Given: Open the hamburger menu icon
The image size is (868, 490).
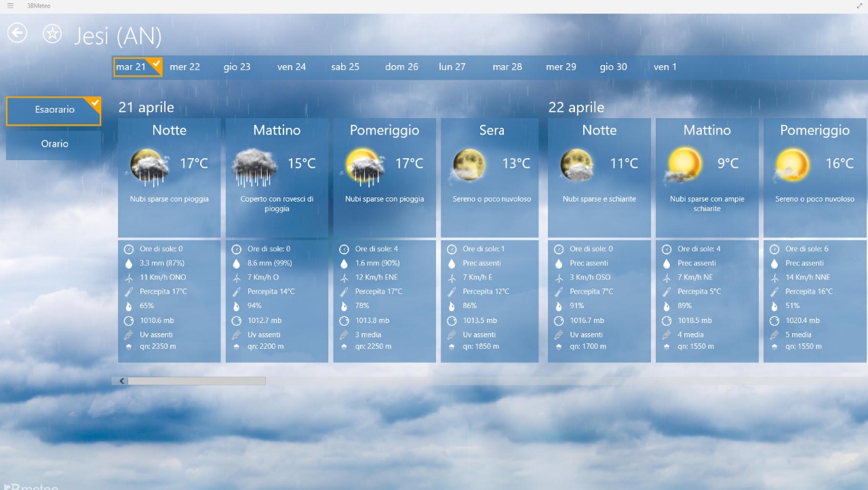Looking at the screenshot, I should tap(9, 6).
